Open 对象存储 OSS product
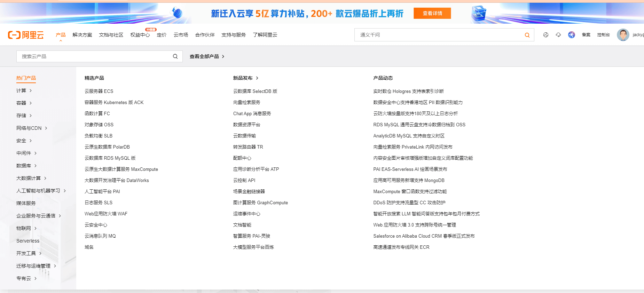 pyautogui.click(x=99, y=125)
